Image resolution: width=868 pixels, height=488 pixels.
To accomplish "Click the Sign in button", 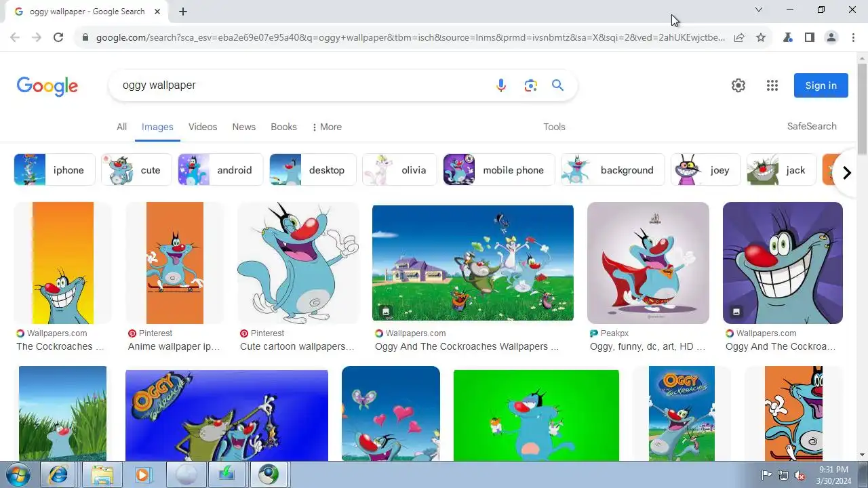I will 821,85.
